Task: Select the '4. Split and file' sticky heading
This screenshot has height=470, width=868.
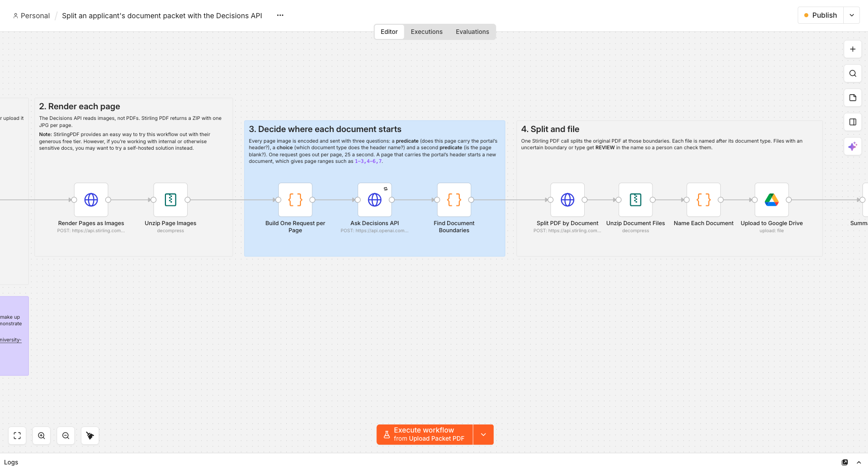Action: click(x=550, y=129)
